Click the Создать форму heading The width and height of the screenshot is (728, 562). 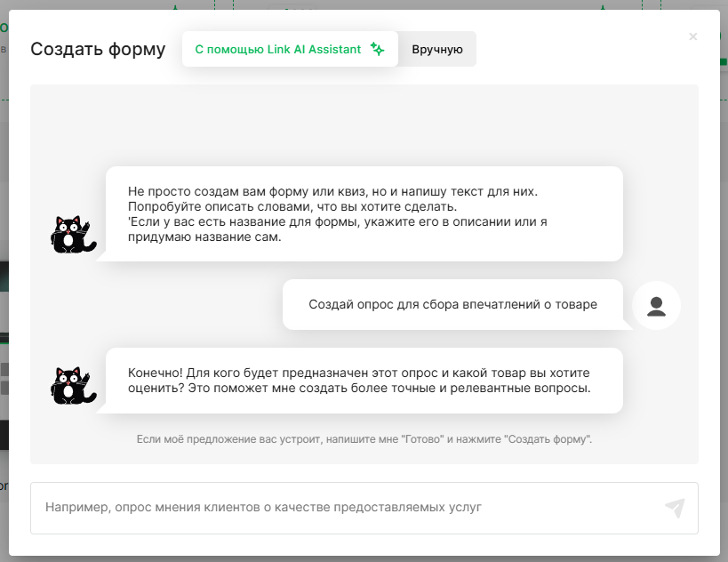coord(98,49)
